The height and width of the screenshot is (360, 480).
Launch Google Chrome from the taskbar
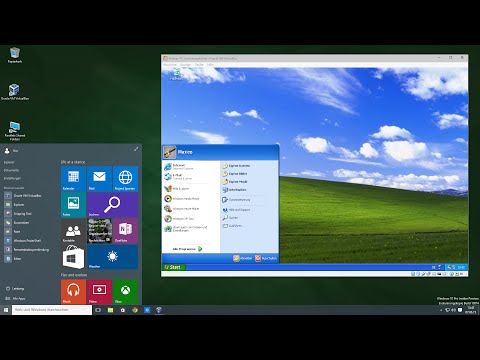click(135, 310)
